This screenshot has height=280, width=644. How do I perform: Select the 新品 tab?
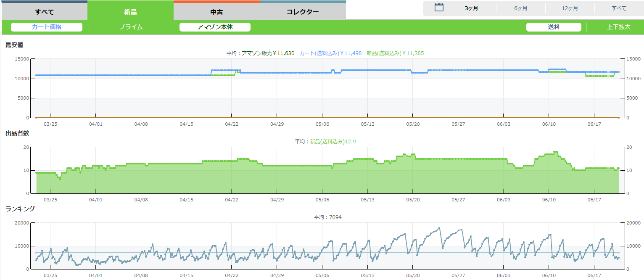click(x=130, y=12)
